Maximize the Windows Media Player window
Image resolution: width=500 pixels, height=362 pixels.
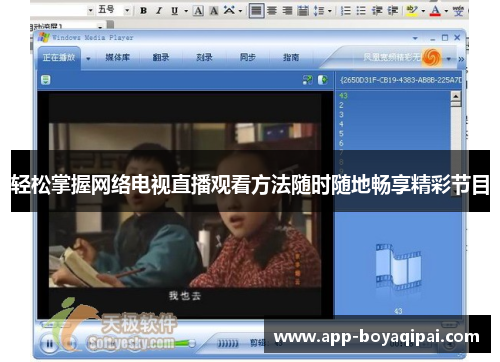click(445, 38)
